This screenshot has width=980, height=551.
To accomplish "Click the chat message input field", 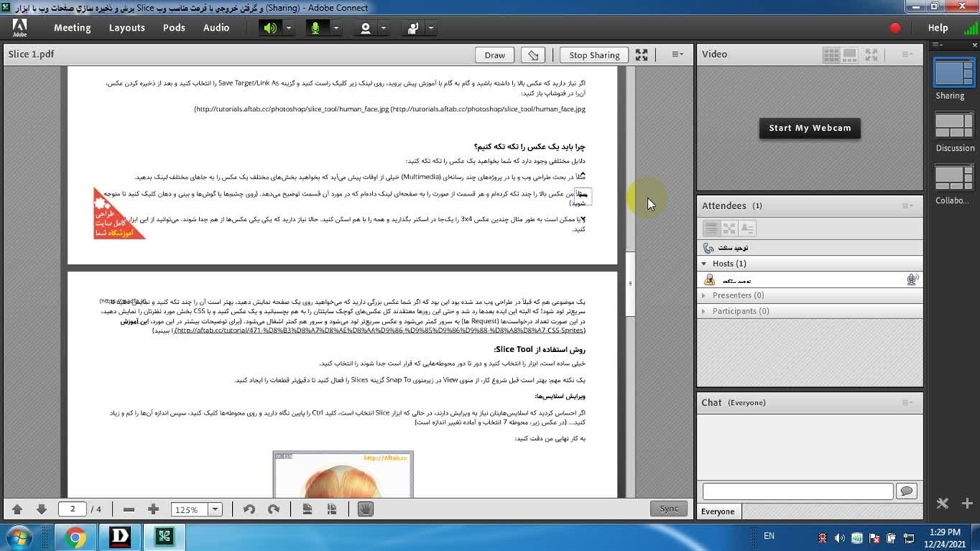I will (797, 491).
